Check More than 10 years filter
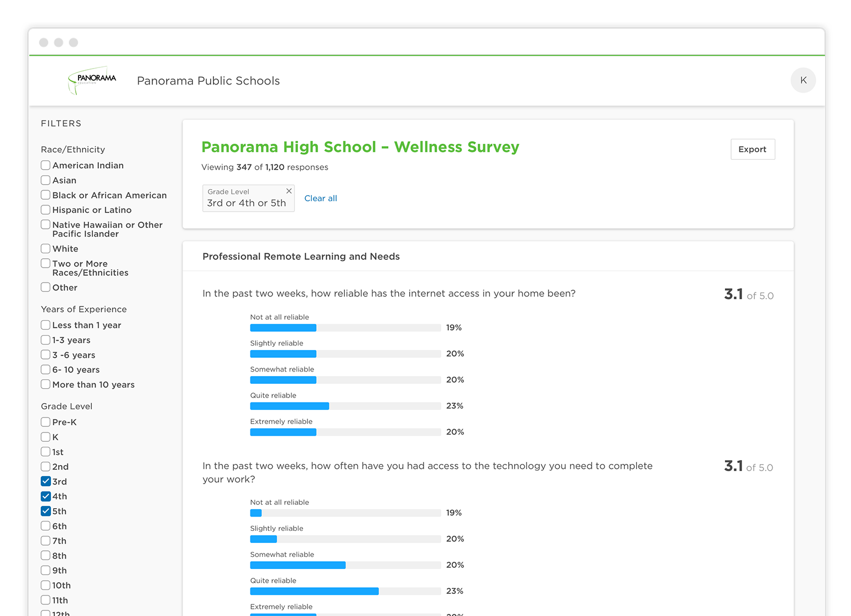Image resolution: width=851 pixels, height=616 pixels. (x=46, y=385)
